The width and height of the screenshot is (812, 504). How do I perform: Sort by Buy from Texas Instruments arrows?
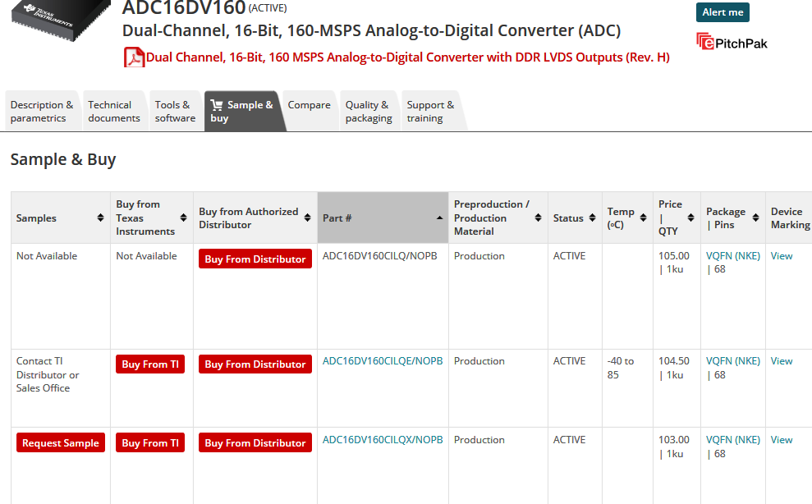coord(183,218)
